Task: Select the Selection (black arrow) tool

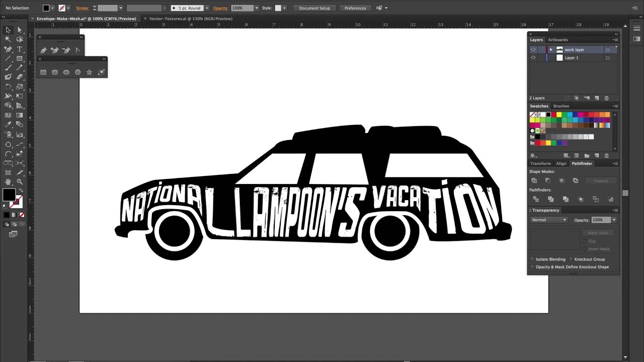Action: point(8,30)
